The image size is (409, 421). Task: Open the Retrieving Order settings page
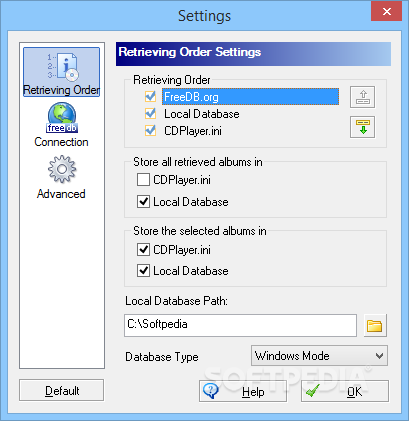click(61, 72)
